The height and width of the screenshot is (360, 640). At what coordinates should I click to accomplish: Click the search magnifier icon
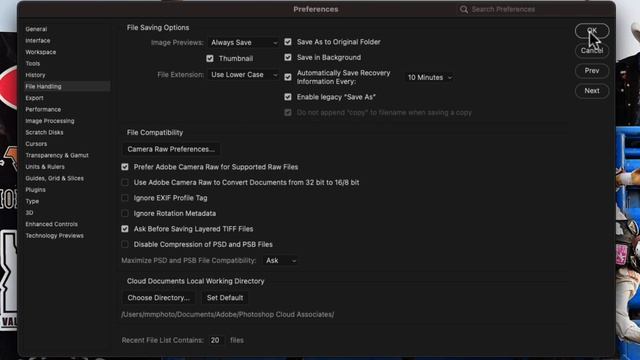464,9
